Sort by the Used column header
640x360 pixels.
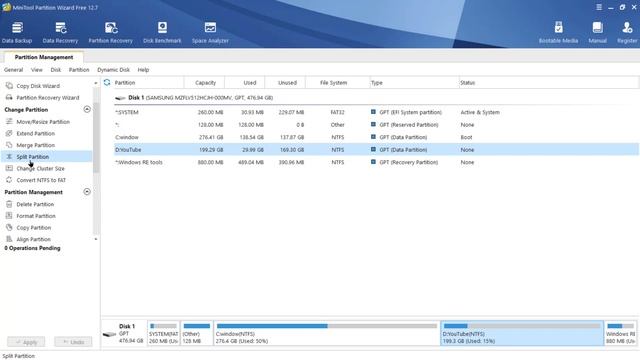click(x=249, y=83)
